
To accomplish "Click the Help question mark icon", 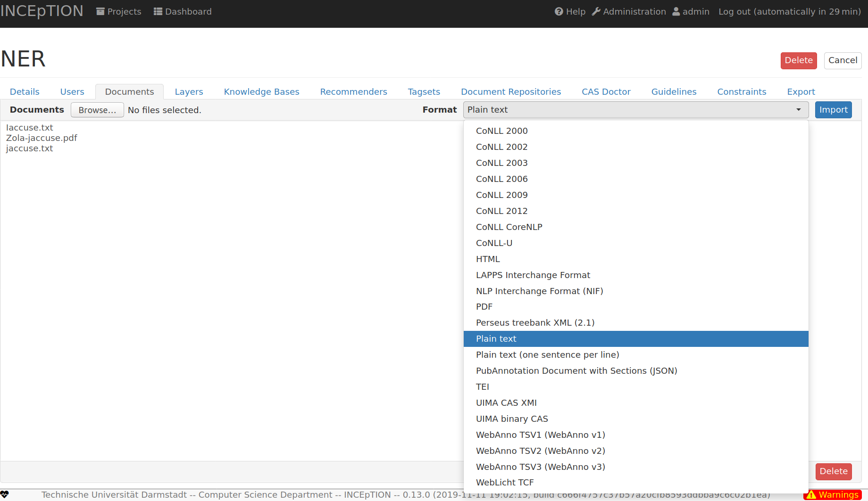I will pyautogui.click(x=559, y=12).
